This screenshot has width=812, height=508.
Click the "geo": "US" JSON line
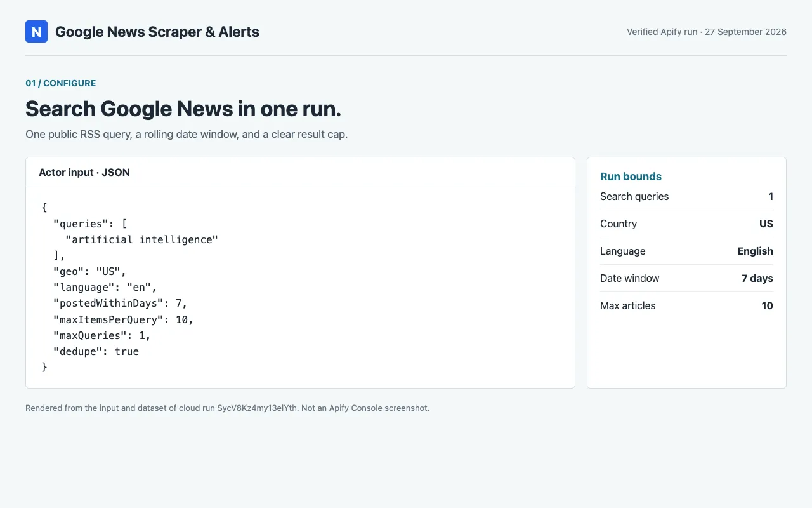[90, 271]
